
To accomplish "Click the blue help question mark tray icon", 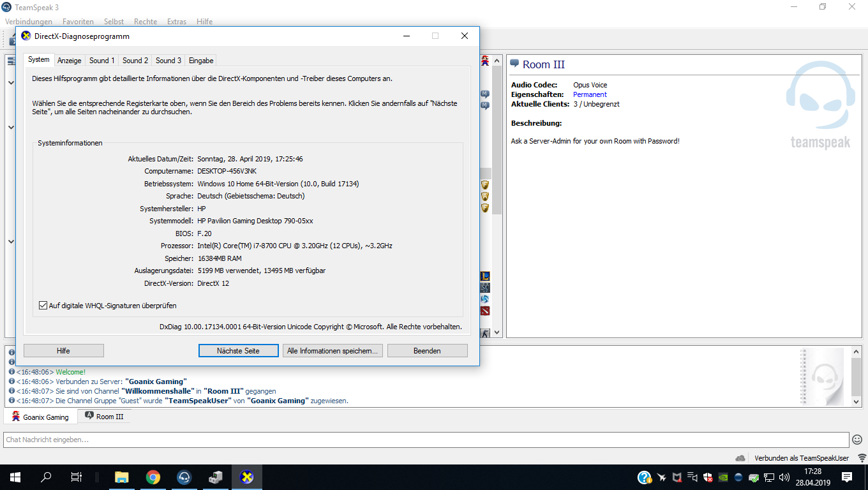I will pyautogui.click(x=644, y=477).
